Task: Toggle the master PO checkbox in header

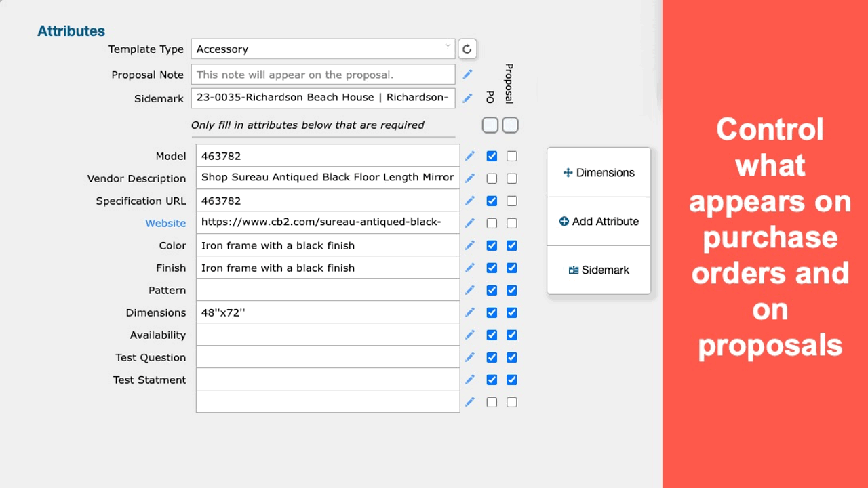Action: click(x=490, y=125)
